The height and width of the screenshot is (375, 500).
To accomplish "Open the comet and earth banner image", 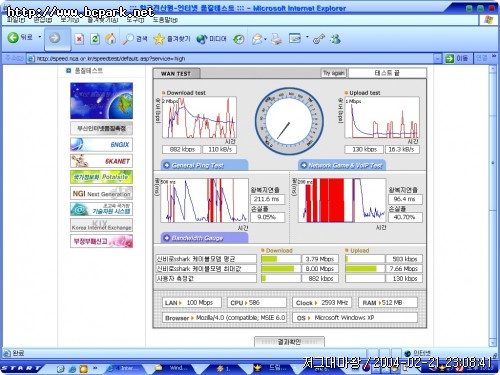I will pyautogui.click(x=101, y=101).
